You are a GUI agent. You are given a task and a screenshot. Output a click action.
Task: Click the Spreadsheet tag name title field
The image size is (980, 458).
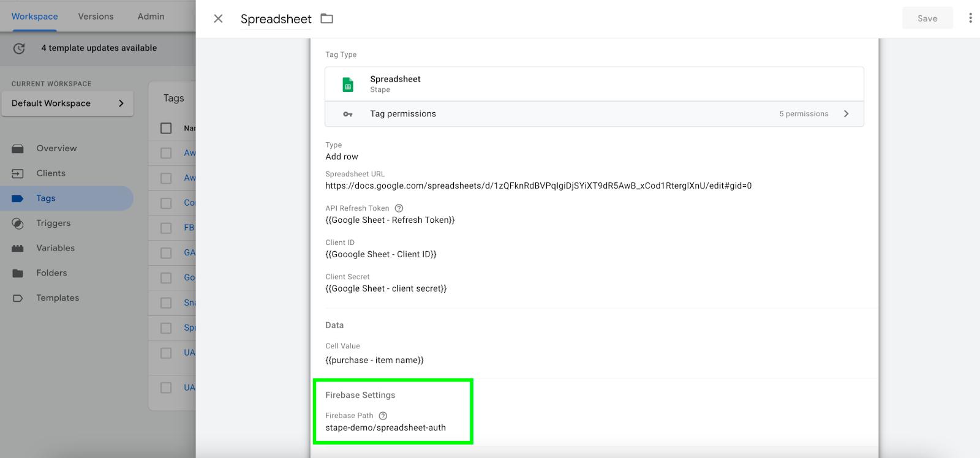tap(276, 19)
